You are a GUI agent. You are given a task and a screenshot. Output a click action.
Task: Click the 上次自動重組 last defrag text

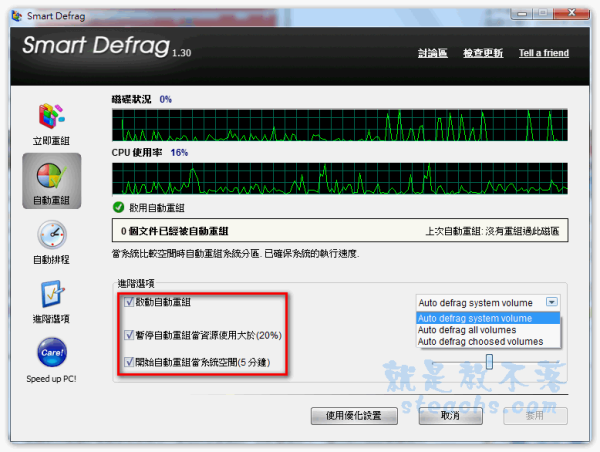tap(492, 231)
